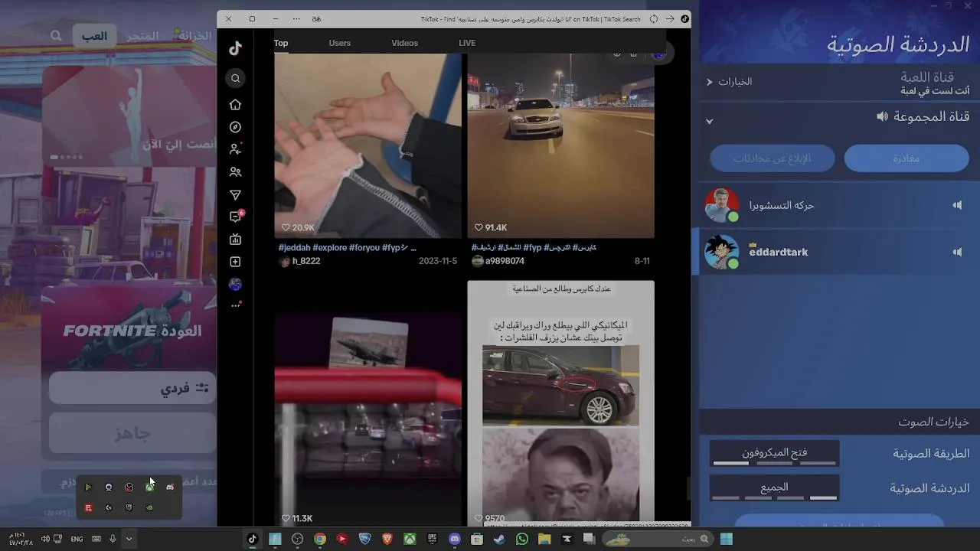Open Fortnite mode selector فردي

pyautogui.click(x=132, y=388)
